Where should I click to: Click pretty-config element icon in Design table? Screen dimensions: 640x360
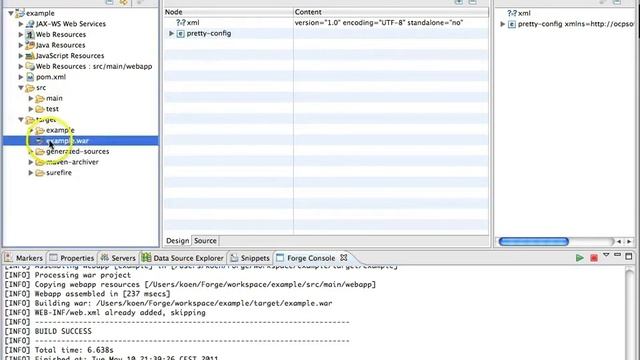pos(180,34)
